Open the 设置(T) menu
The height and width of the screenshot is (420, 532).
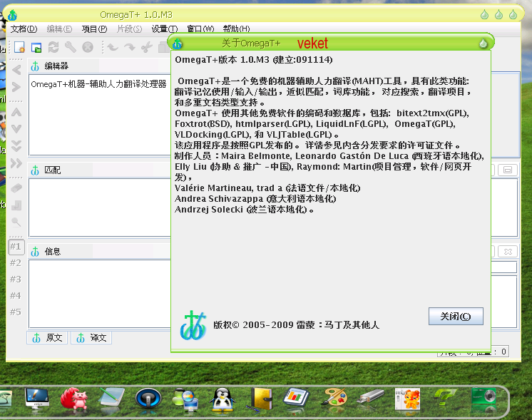pos(164,29)
